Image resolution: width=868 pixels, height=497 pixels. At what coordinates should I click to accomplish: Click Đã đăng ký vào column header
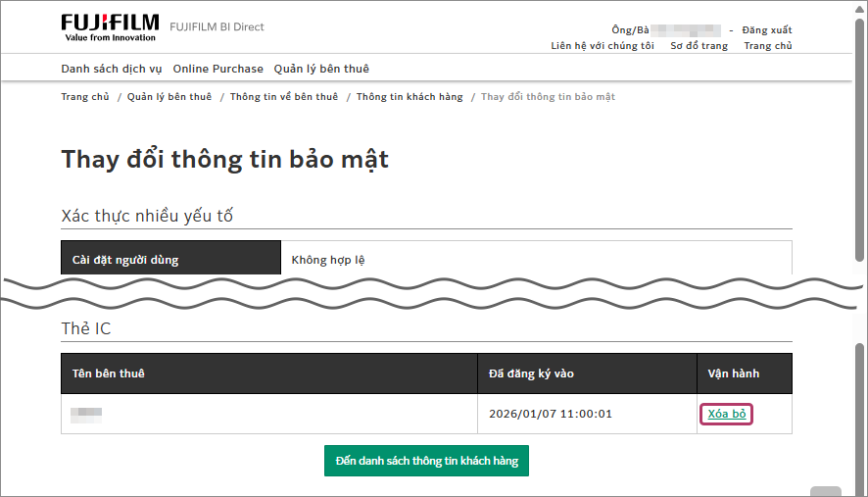pos(587,373)
